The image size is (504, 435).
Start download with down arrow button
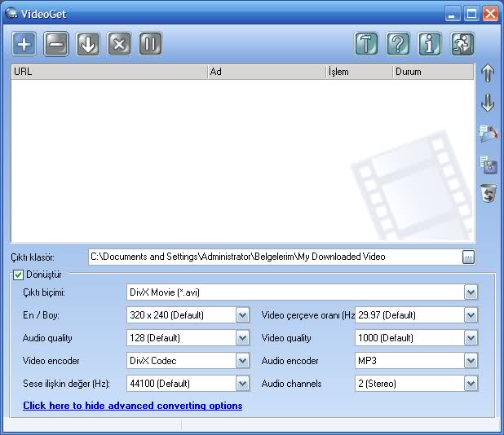point(88,44)
